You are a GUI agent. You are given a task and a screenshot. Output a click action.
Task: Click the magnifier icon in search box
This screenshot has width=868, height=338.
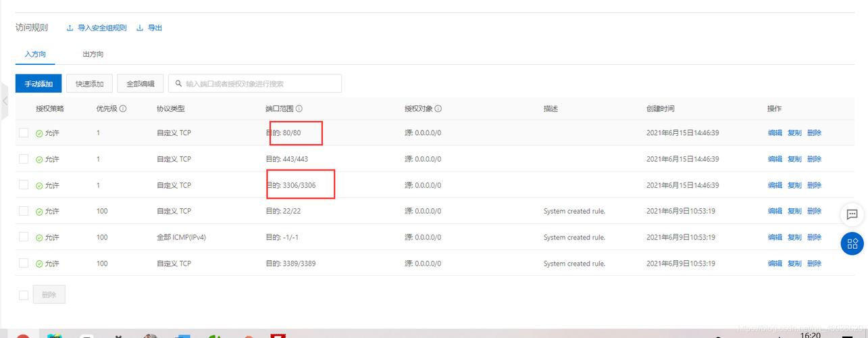178,84
